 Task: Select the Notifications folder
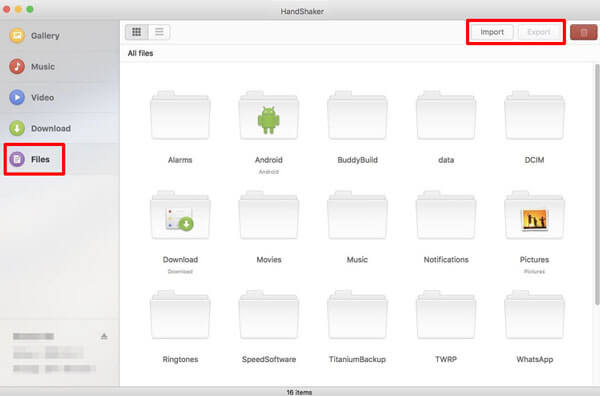446,215
